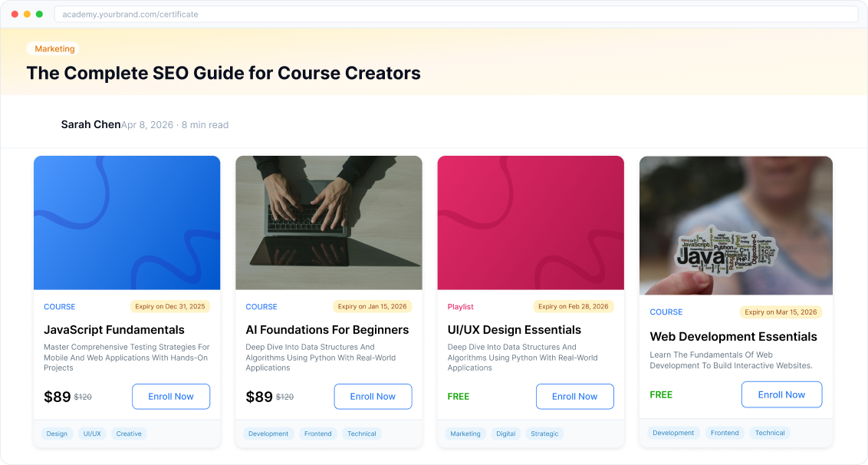This screenshot has height=465, width=868.
Task: Enroll in Web Development Essentials
Action: click(x=781, y=394)
